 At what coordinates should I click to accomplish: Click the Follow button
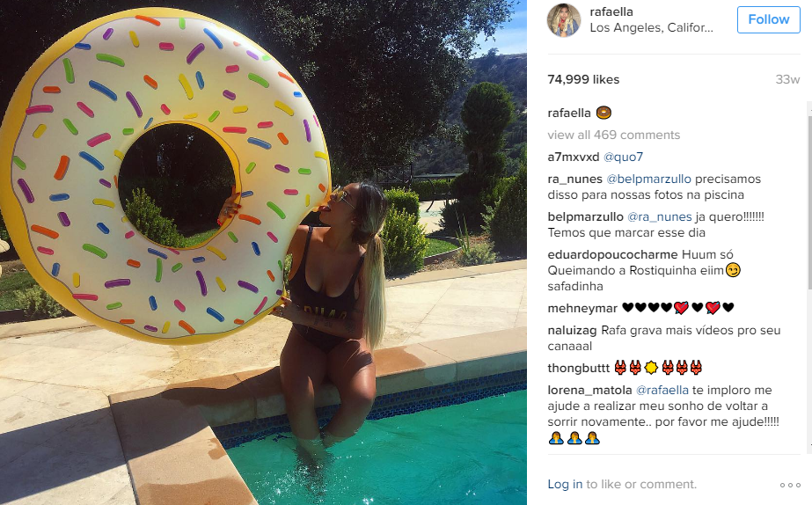tap(769, 19)
